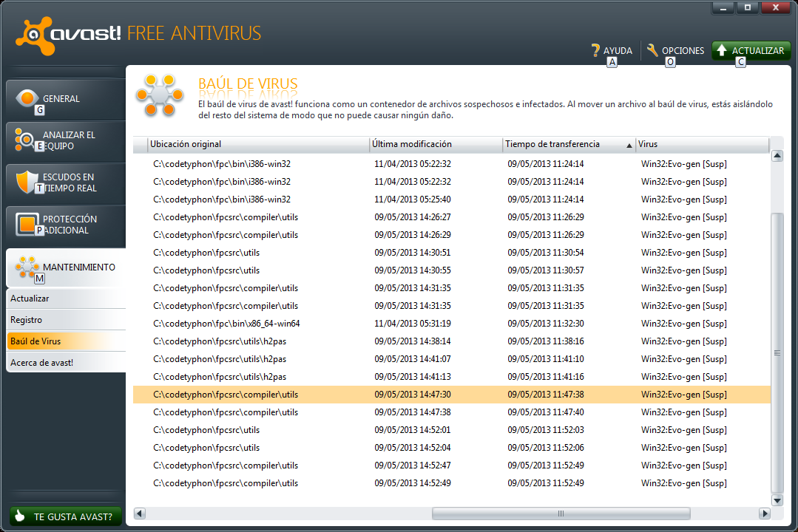Viewport: 798px width, 532px height.
Task: Select the row transferred 09/05/2013 11:30:54
Action: coord(451,253)
